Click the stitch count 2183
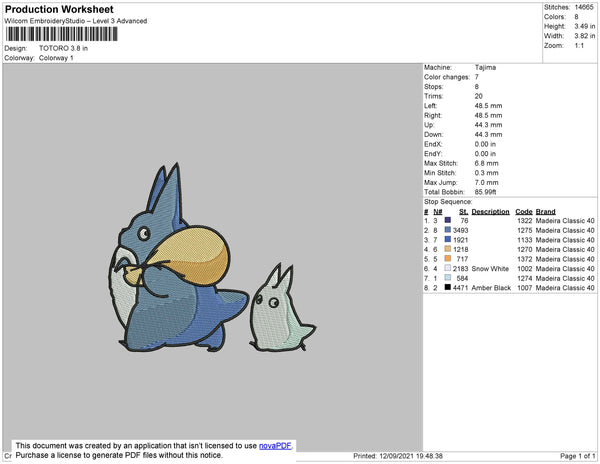 460,269
